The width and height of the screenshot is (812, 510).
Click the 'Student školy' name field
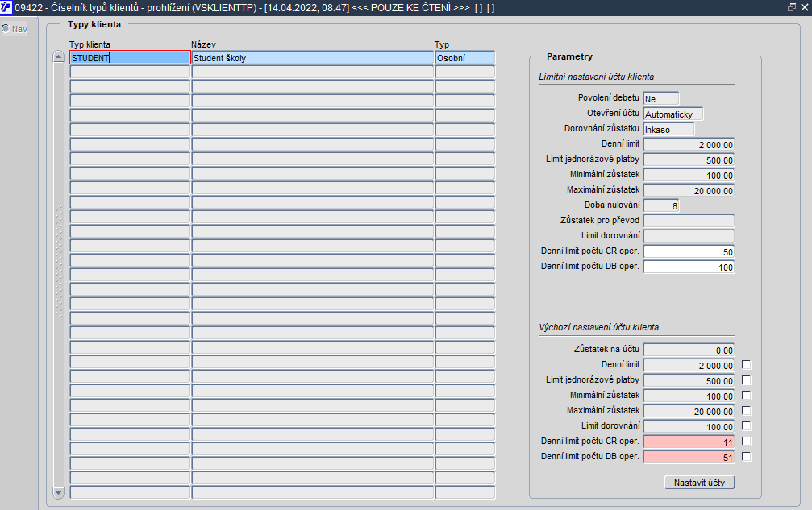point(313,57)
